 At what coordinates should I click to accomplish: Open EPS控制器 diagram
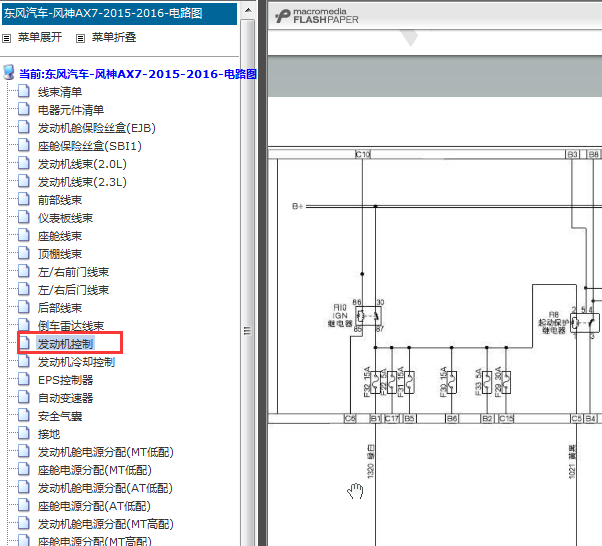pyautogui.click(x=66, y=380)
